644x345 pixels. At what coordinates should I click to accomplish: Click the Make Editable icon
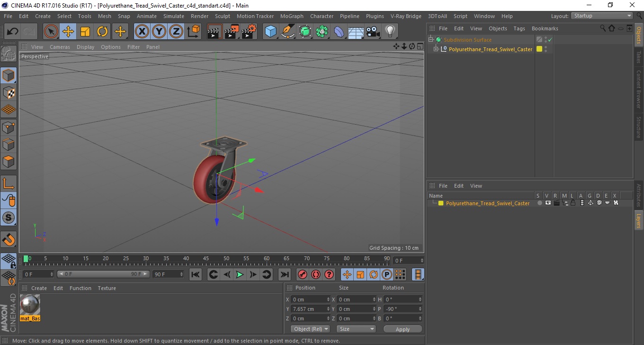click(x=9, y=54)
